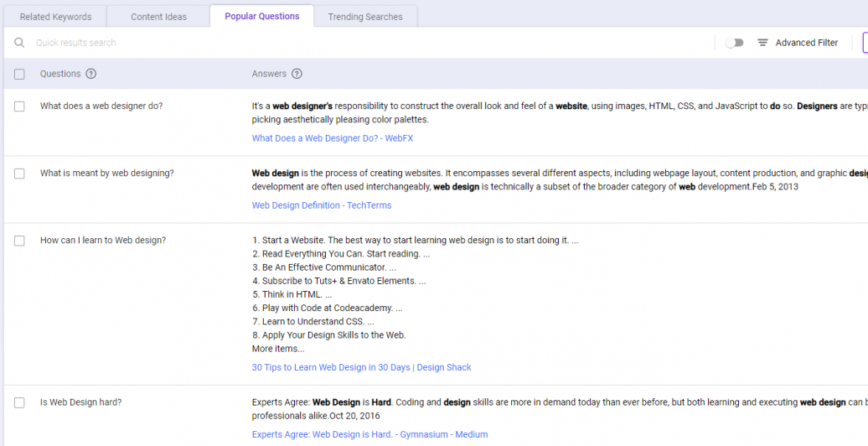Click list item '2. Read Everything You Can'
Viewport: 868px width, 446px height.
[x=341, y=254]
